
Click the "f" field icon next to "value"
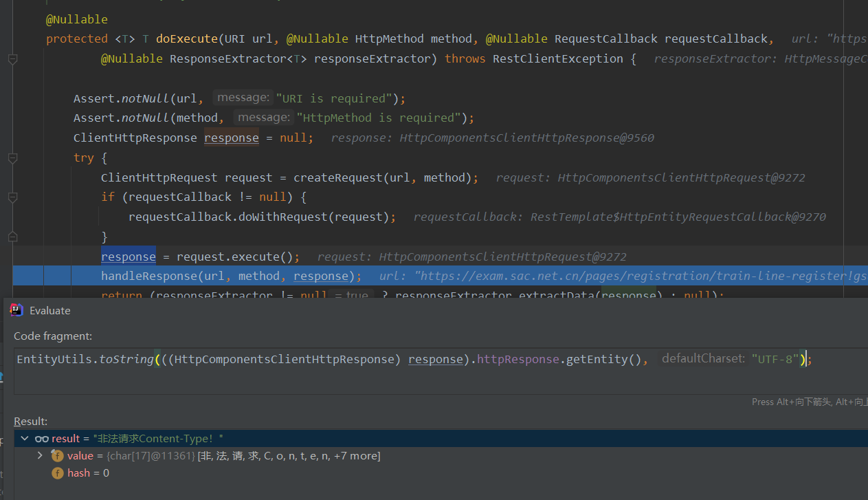click(57, 455)
